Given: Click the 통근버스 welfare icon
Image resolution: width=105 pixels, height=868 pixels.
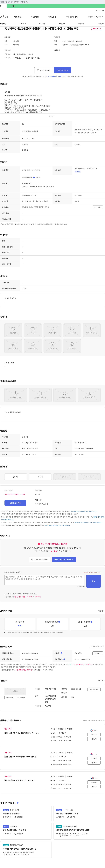Looking at the screenshot, I should point(13,330).
